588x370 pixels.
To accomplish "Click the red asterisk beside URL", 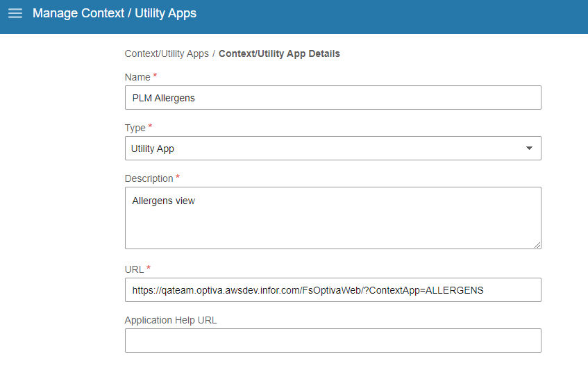I will coord(149,267).
